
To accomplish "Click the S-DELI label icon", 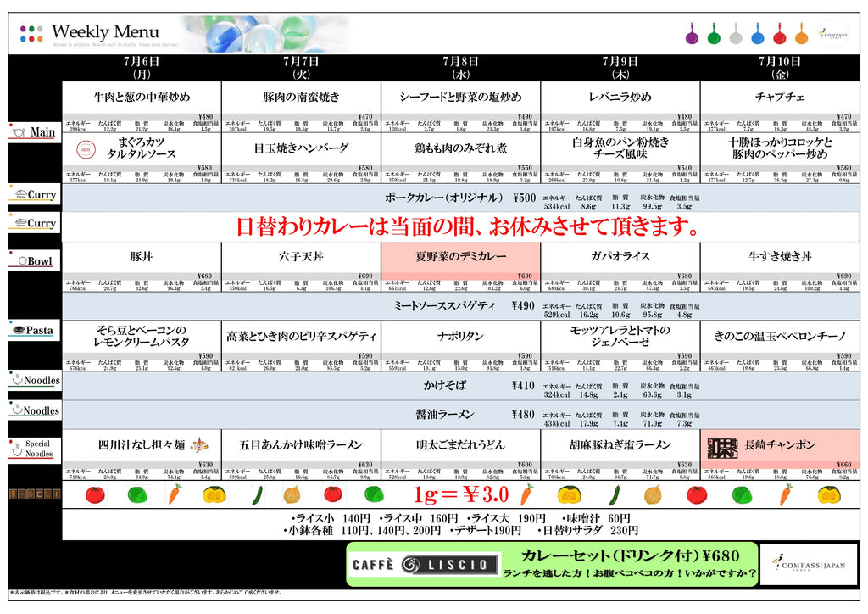I will [34, 494].
